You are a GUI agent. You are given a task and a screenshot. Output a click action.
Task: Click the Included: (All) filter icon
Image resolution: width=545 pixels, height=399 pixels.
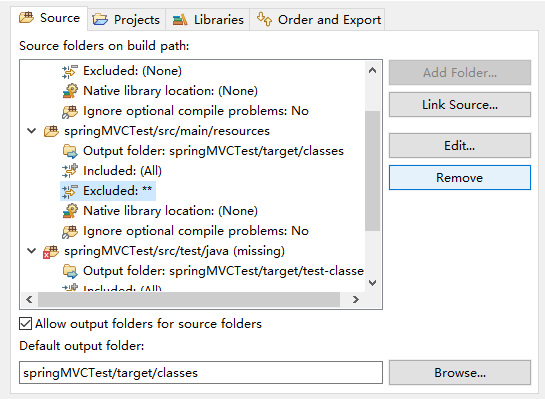(x=70, y=171)
